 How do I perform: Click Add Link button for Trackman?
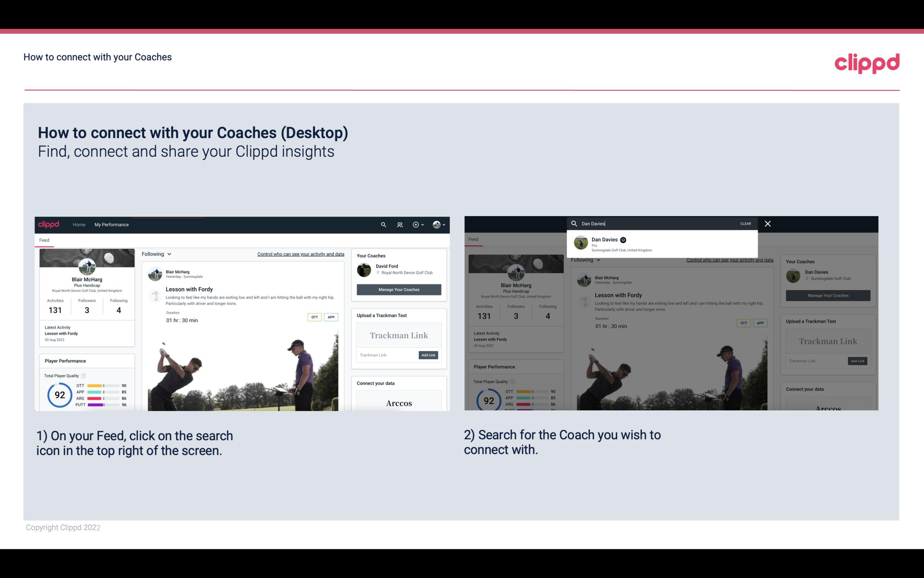[429, 355]
